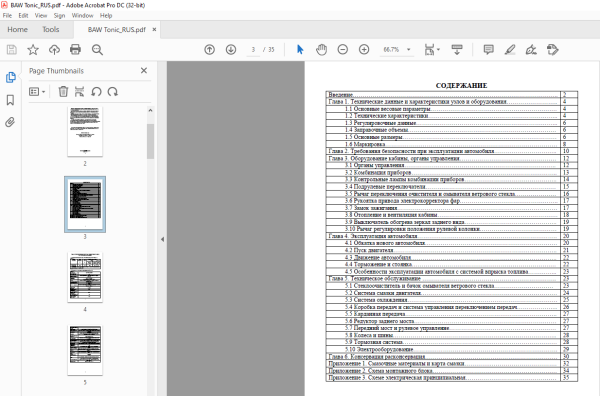Switch to the Tools tab
Image resolution: width=600 pixels, height=396 pixels.
pyautogui.click(x=51, y=29)
